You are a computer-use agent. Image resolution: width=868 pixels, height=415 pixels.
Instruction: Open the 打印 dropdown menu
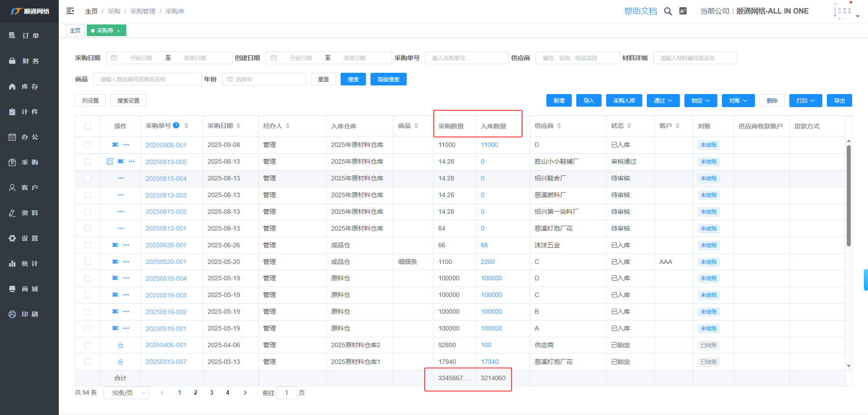click(805, 101)
